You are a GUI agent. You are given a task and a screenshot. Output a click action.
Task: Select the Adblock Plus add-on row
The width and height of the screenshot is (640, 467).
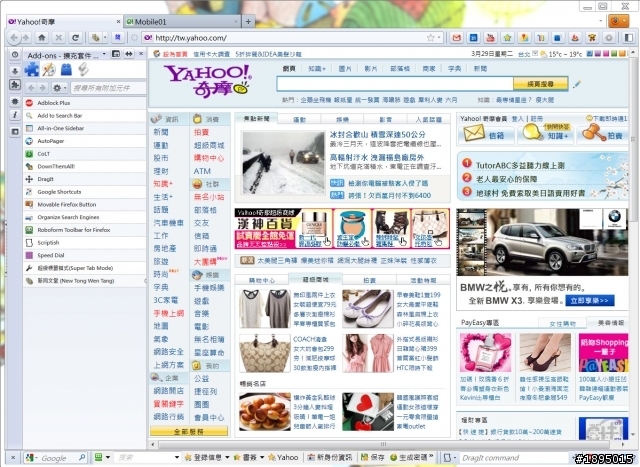tap(85, 103)
